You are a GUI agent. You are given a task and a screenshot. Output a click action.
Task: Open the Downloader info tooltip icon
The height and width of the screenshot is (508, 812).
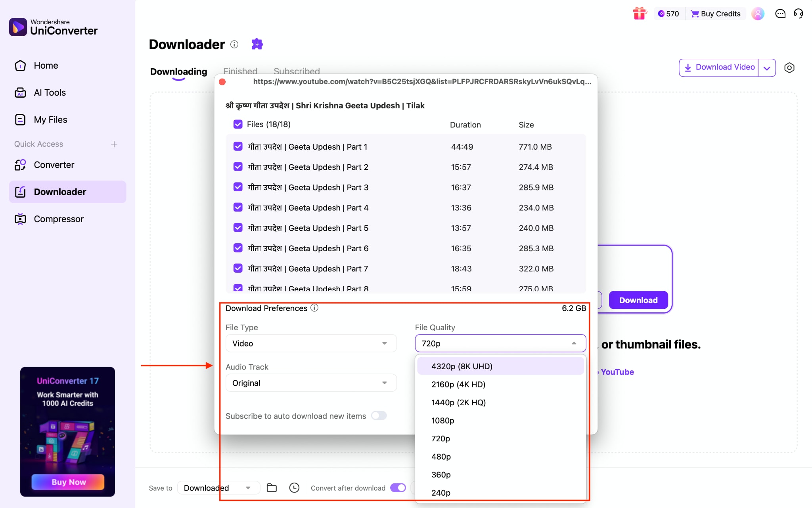[x=234, y=45]
